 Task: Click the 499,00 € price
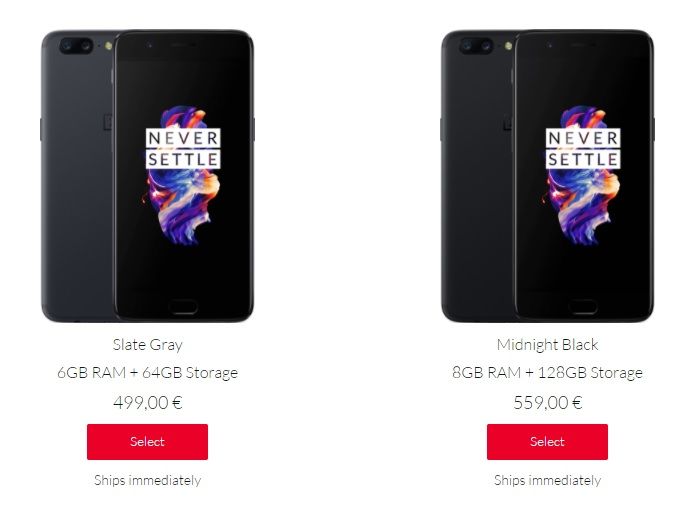tap(148, 403)
